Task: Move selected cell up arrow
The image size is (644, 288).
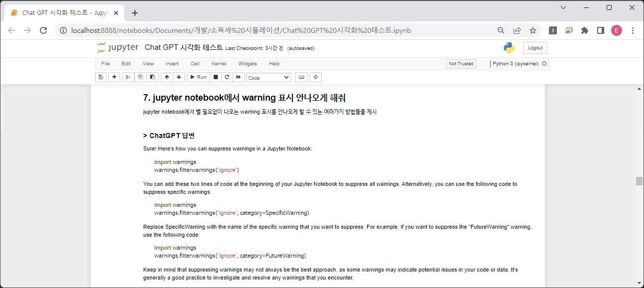Action: click(x=167, y=77)
